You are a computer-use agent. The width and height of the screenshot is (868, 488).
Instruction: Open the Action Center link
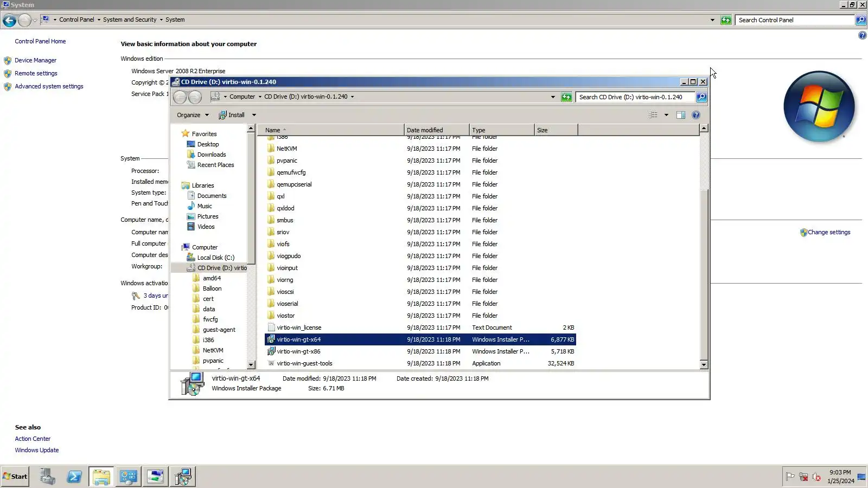click(33, 439)
